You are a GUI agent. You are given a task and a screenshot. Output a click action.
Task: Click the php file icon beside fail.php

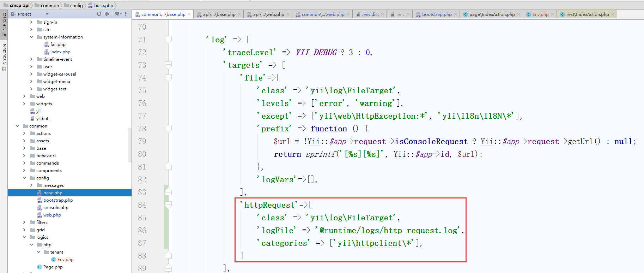click(x=47, y=44)
